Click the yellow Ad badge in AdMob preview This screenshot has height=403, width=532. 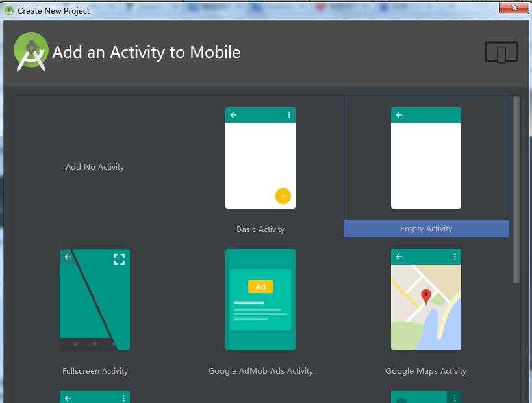[260, 287]
